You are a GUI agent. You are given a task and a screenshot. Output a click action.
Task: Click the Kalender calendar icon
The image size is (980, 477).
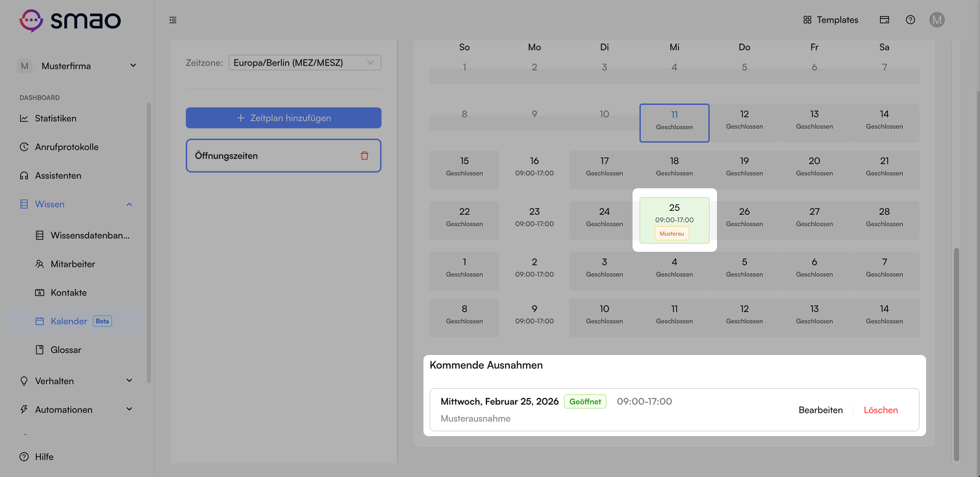tap(40, 321)
